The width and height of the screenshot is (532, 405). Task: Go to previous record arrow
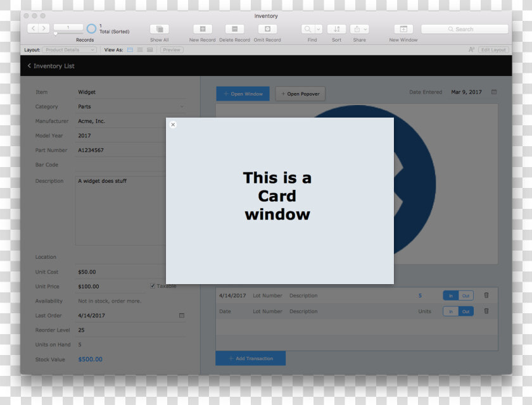pyautogui.click(x=33, y=28)
